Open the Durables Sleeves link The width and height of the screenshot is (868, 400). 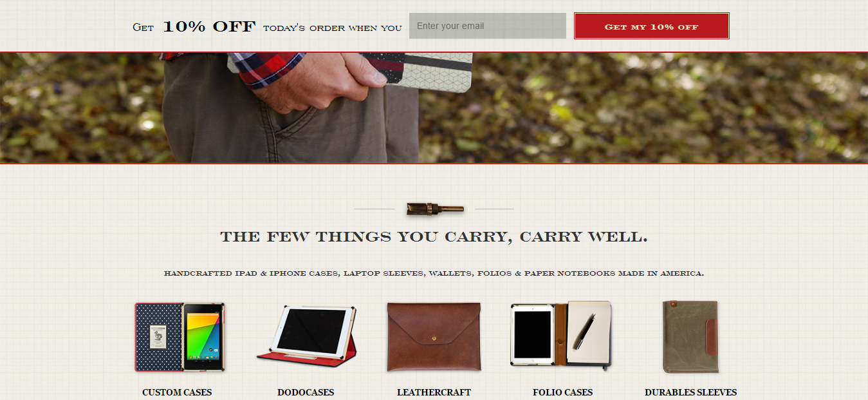(x=690, y=392)
